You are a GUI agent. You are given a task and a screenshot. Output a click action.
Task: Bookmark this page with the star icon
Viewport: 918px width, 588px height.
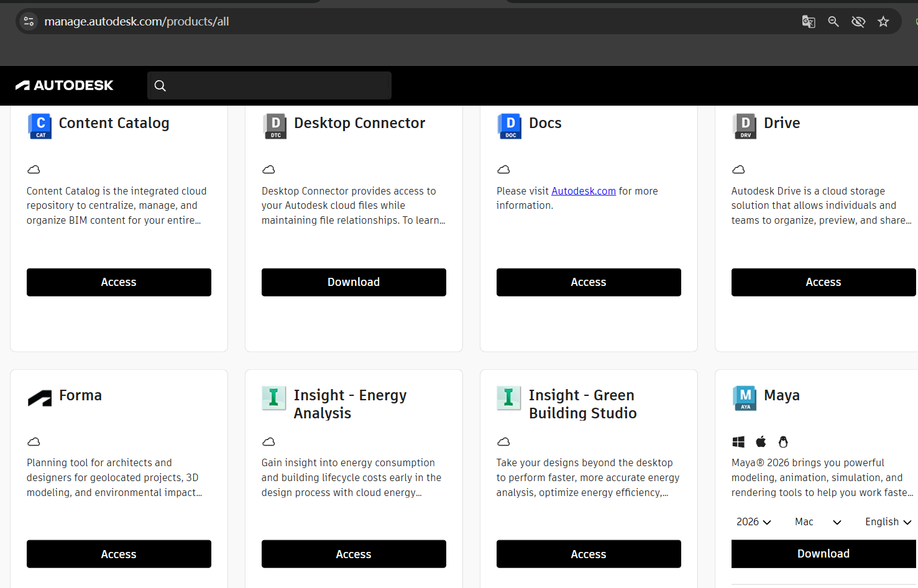[x=883, y=22]
